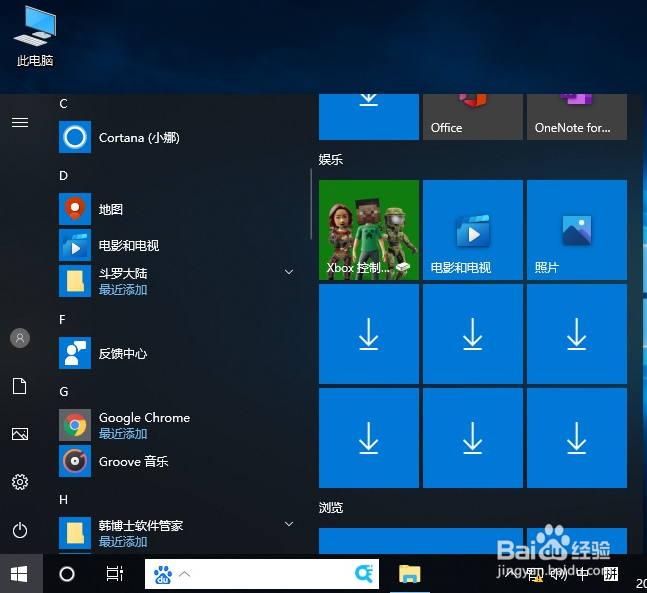Open the 照片 photos tile
This screenshot has height=593, width=647.
coord(577,230)
